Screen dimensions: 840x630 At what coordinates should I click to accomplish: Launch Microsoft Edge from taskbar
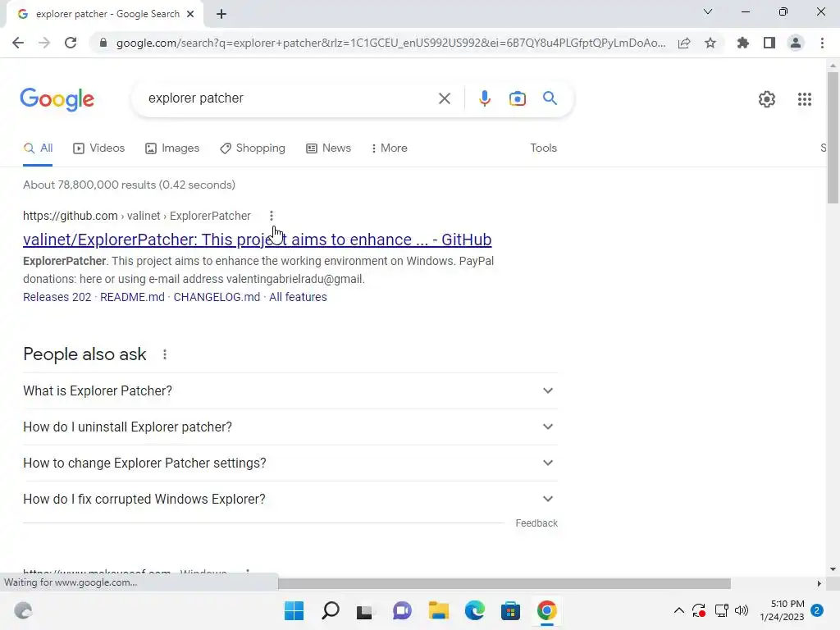[x=474, y=610]
